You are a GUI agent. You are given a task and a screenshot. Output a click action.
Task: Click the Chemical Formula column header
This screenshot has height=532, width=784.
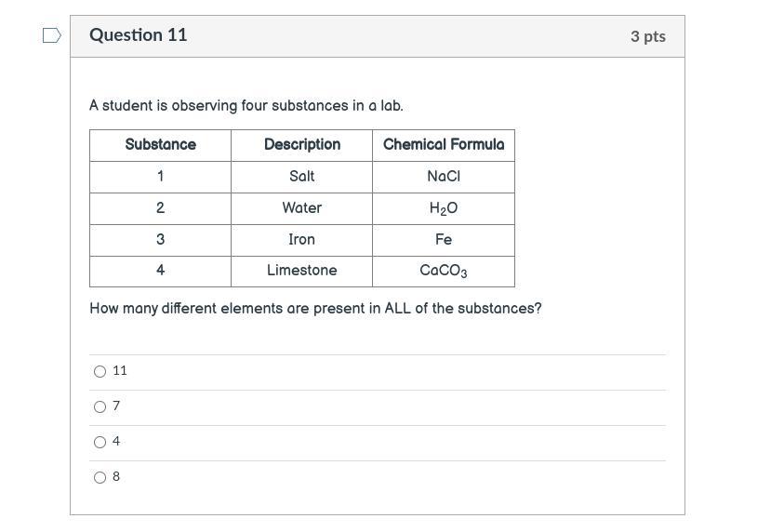[x=444, y=145]
